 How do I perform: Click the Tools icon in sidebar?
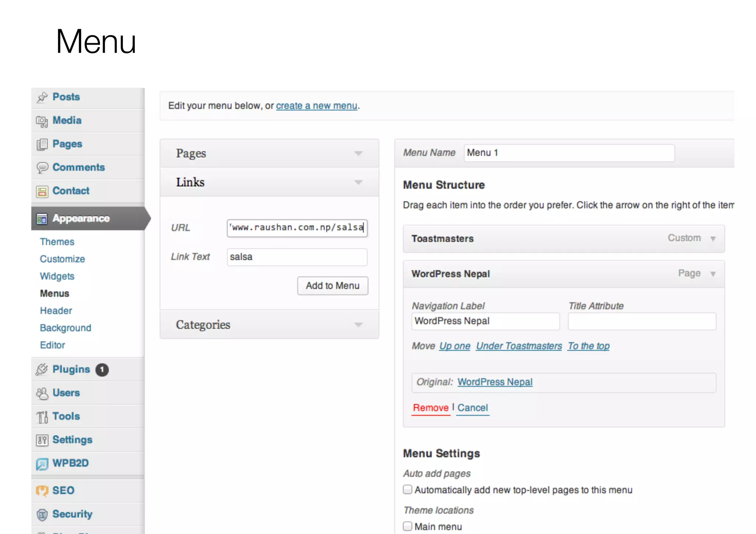pyautogui.click(x=42, y=417)
